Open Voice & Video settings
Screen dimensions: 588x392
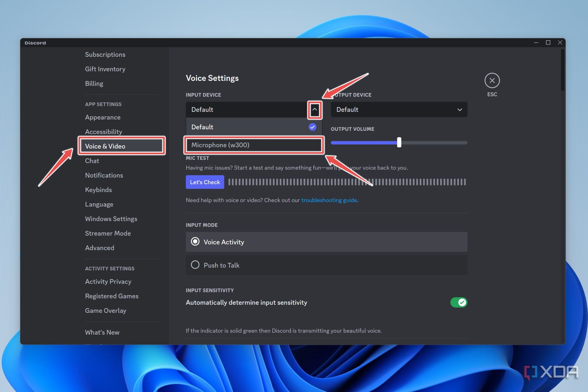coord(105,146)
